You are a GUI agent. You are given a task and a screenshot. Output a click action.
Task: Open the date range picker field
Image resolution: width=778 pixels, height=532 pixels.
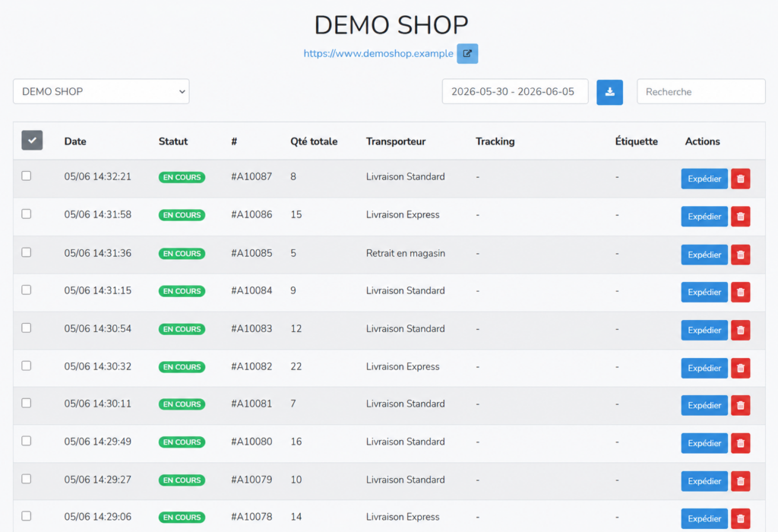(515, 91)
